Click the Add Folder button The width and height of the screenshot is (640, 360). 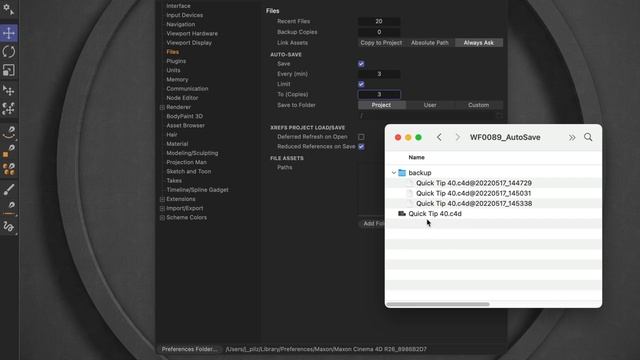(372, 224)
